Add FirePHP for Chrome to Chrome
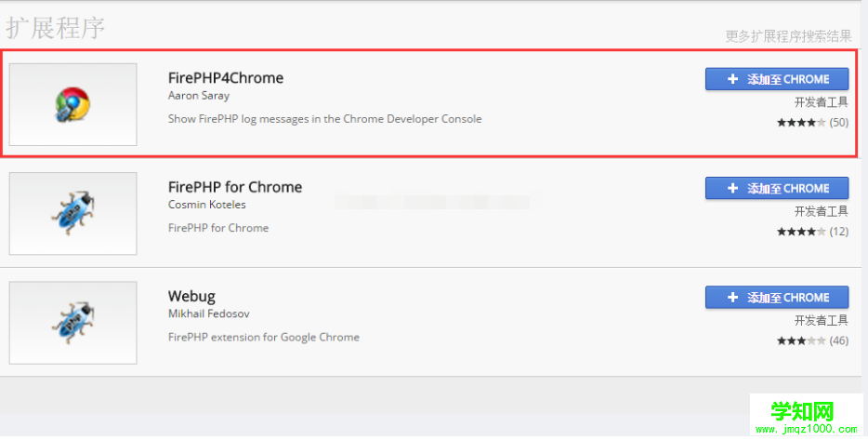 (777, 189)
